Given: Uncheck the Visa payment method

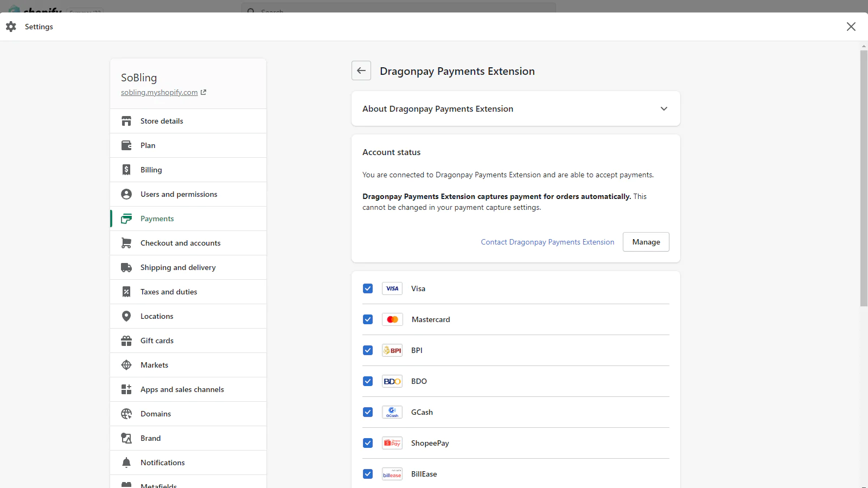Looking at the screenshot, I should (x=368, y=288).
